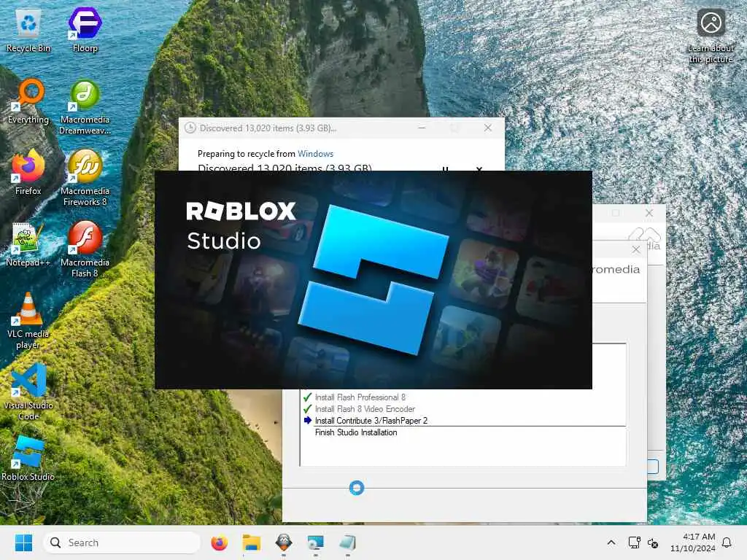The width and height of the screenshot is (747, 560).
Task: Open the clock showing 4:17 AM
Action: (x=693, y=542)
